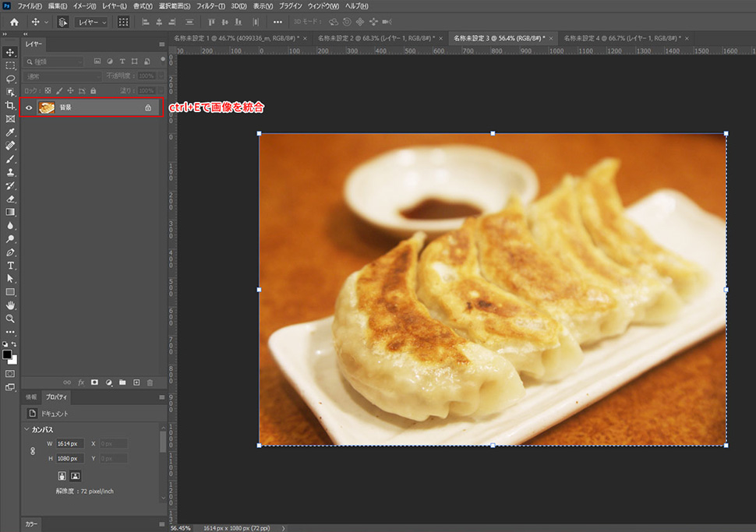This screenshot has width=756, height=532.
Task: Select the History Brush tool
Action: pyautogui.click(x=10, y=185)
